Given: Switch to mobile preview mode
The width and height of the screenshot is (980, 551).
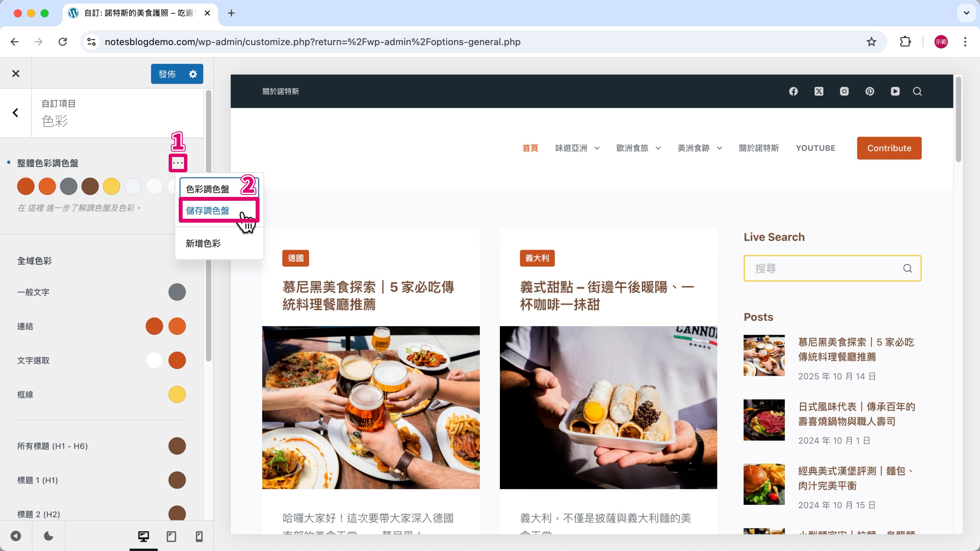Looking at the screenshot, I should click(x=199, y=536).
